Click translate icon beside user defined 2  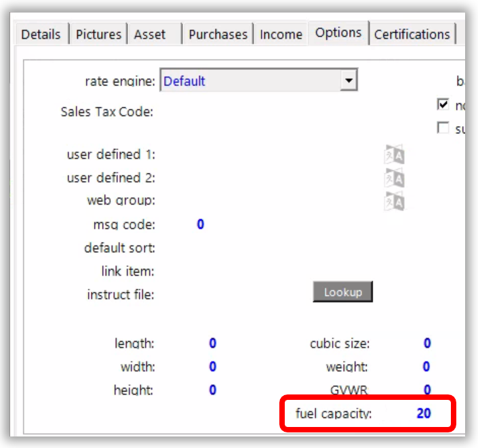click(x=394, y=178)
